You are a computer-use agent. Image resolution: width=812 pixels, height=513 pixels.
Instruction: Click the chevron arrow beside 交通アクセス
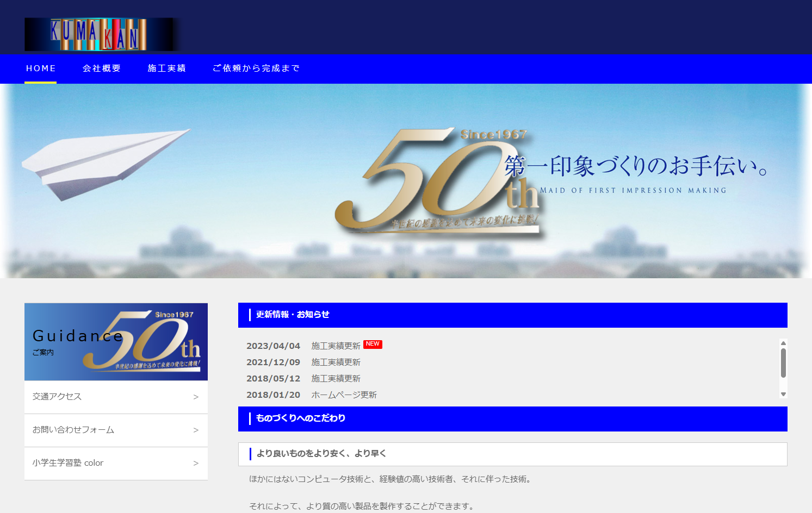[x=196, y=397]
